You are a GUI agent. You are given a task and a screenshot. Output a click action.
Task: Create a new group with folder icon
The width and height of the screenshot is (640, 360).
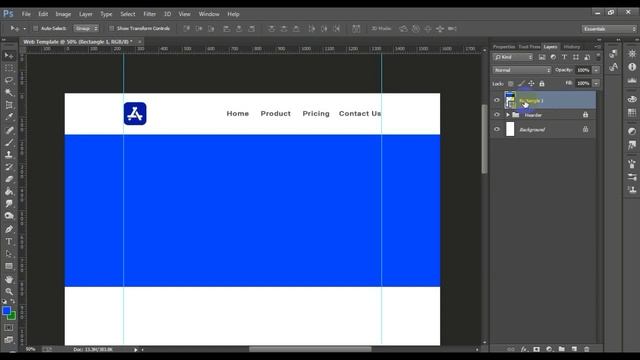point(562,349)
